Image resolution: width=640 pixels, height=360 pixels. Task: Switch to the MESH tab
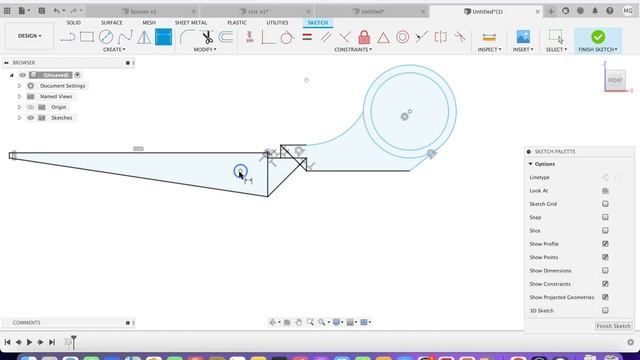click(149, 22)
